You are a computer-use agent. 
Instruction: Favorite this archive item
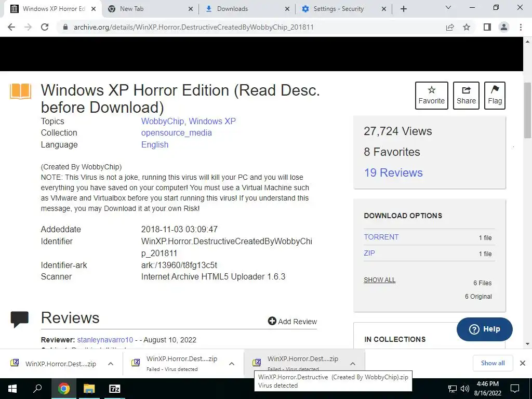432,96
